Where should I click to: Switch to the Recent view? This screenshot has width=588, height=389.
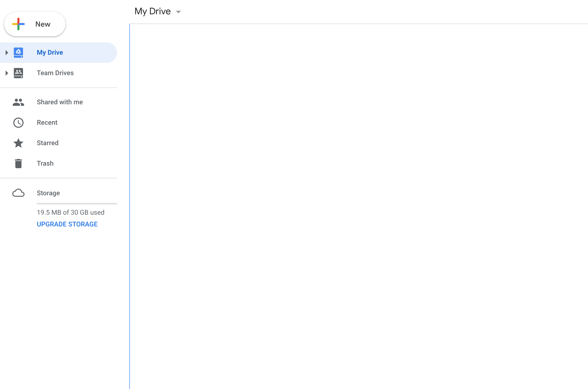(47, 122)
